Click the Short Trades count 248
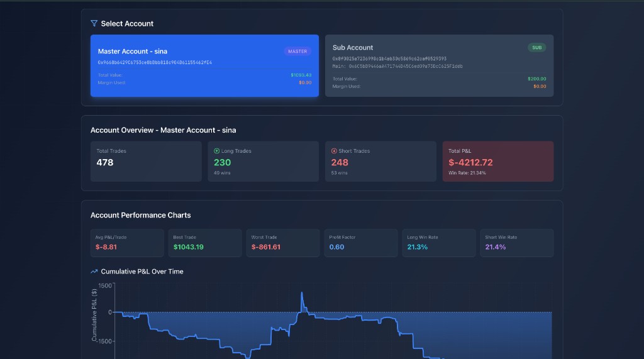Viewport: 644px width, 359px height. point(340,162)
